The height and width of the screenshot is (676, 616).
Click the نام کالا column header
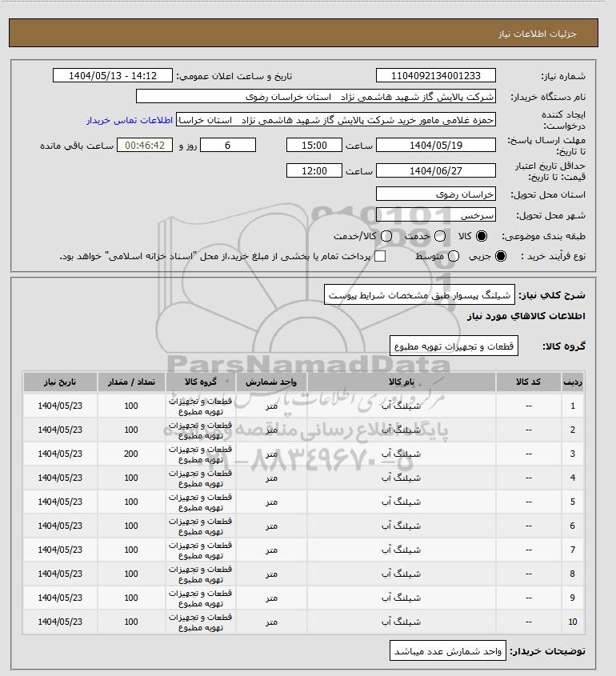click(x=402, y=382)
